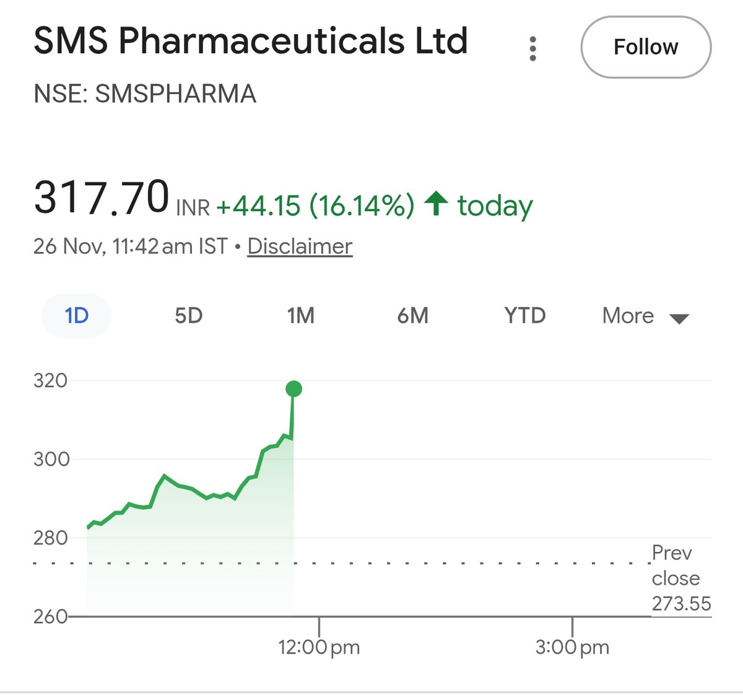This screenshot has width=743, height=700.
Task: Click the 12:00 pm timeline marker
Action: click(319, 647)
